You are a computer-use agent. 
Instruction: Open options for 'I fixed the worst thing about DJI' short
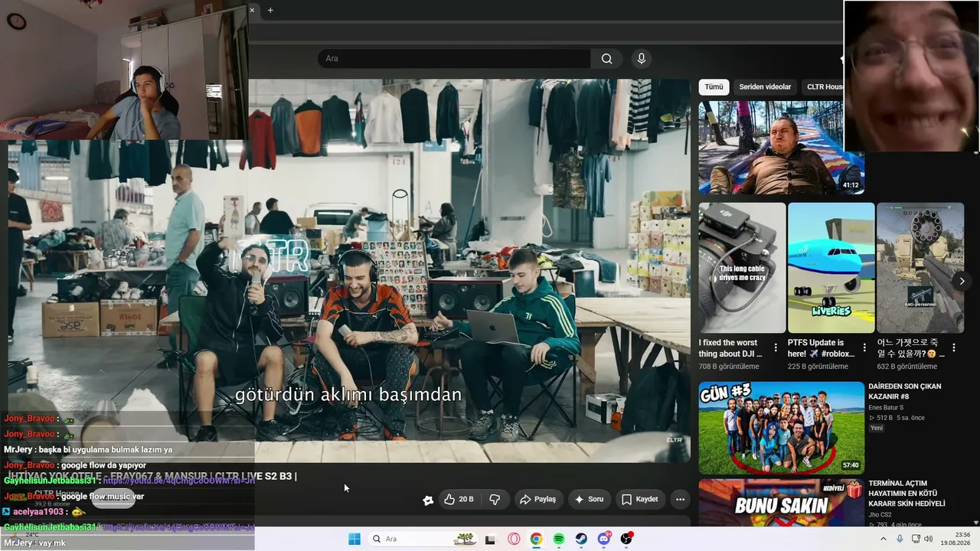pyautogui.click(x=776, y=348)
